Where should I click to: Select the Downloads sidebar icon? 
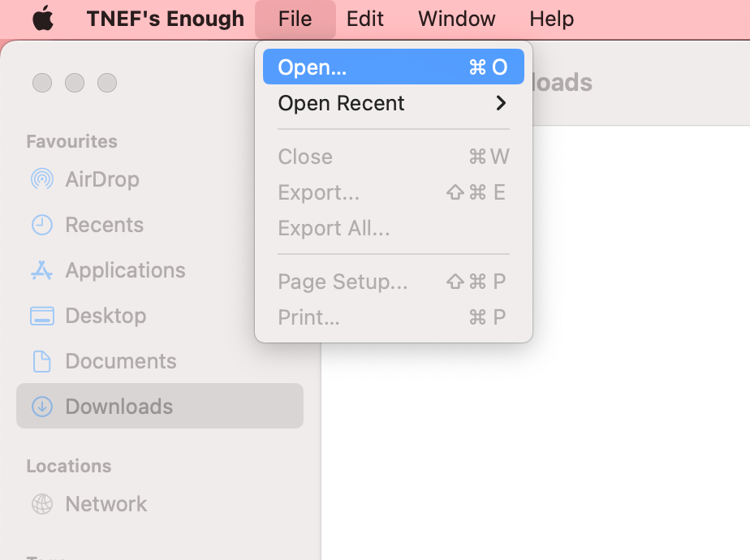pos(42,407)
